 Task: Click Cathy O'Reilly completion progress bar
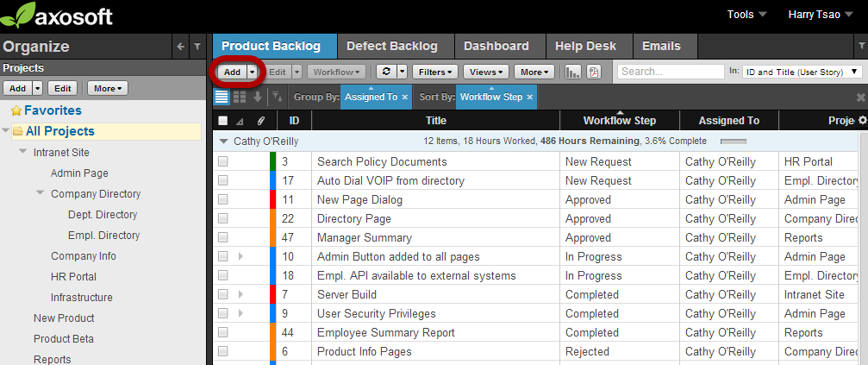click(x=733, y=142)
